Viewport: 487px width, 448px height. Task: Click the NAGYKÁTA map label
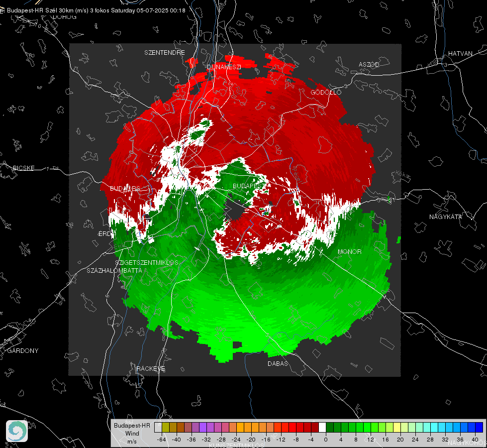click(446, 217)
